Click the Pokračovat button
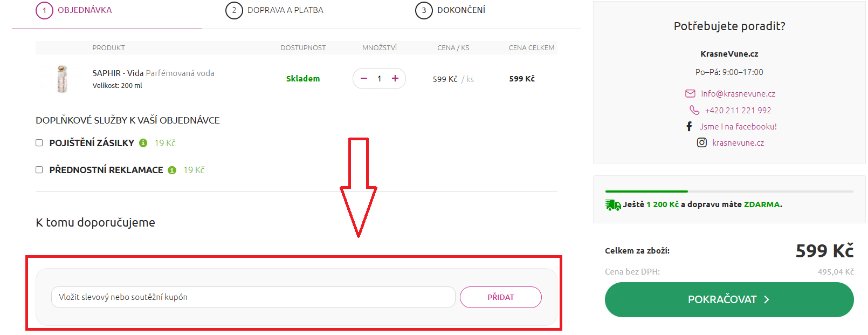This screenshot has height=335, width=868. [x=729, y=299]
